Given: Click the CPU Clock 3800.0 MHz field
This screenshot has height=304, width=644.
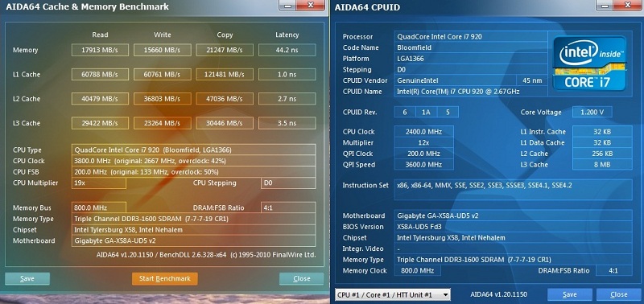Looking at the screenshot, I should point(193,161).
